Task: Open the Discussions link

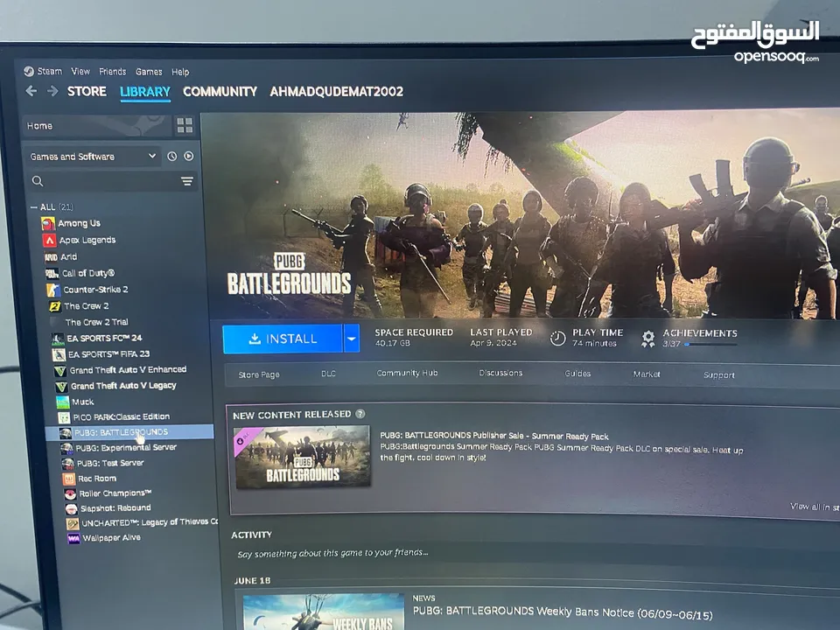Action: point(500,373)
